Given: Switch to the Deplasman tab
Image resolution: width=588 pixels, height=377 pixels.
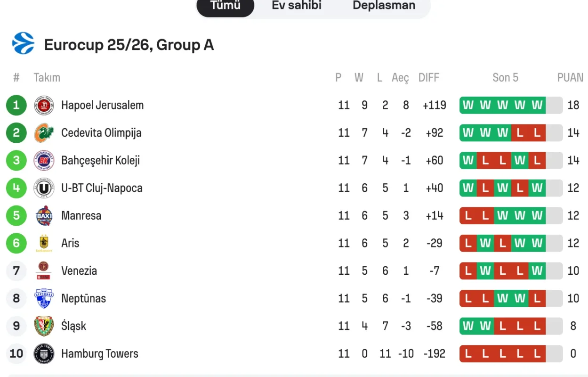Looking at the screenshot, I should pos(384,6).
